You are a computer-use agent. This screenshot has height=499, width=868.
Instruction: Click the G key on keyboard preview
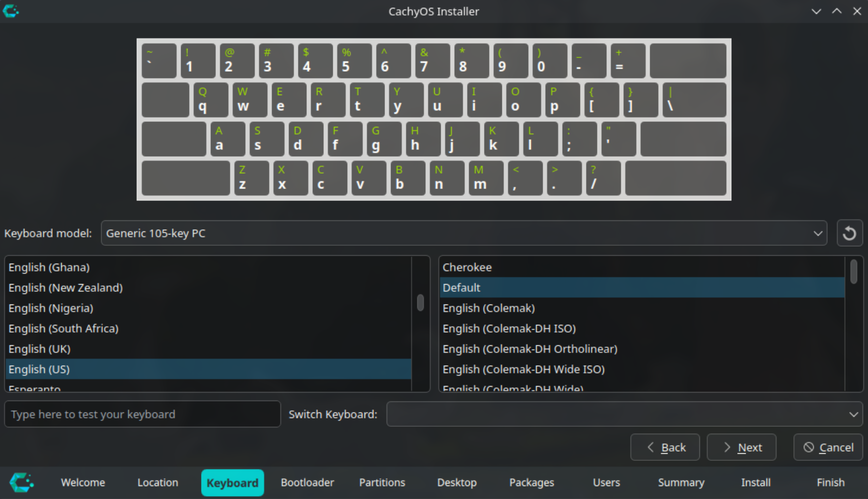pos(385,139)
